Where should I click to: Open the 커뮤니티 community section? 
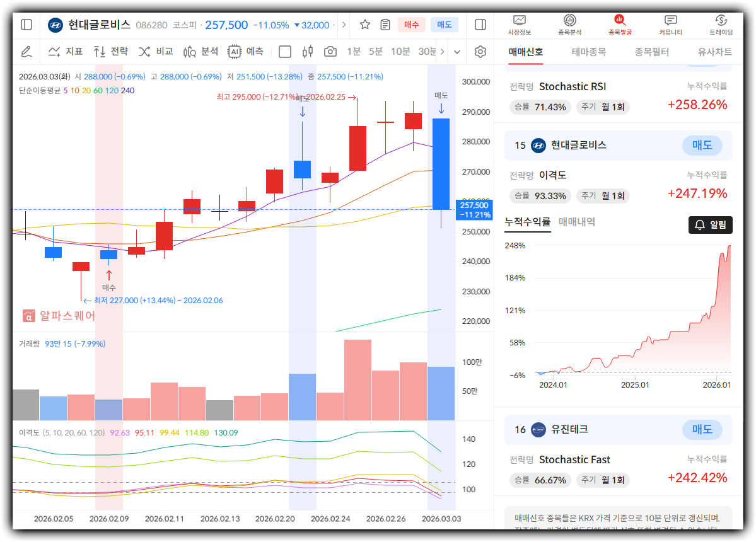[x=671, y=25]
